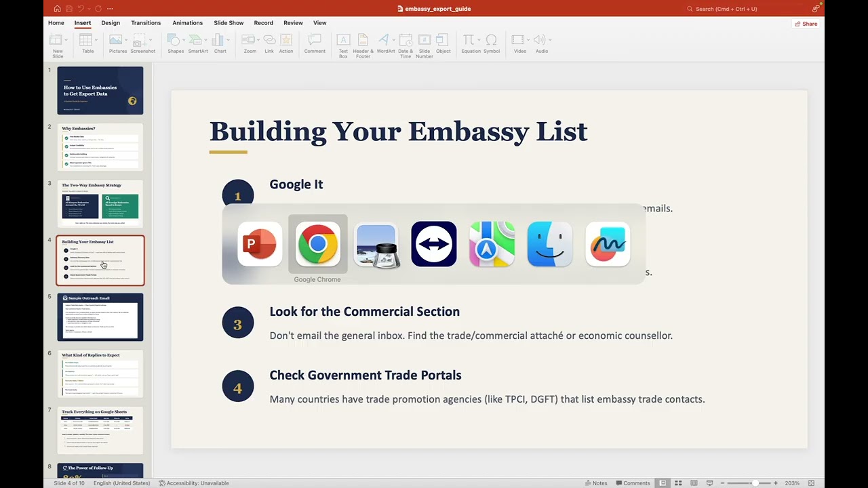The height and width of the screenshot is (488, 868).
Task: Expand the New Slide layout dropdown arrow
Action: pos(66,40)
